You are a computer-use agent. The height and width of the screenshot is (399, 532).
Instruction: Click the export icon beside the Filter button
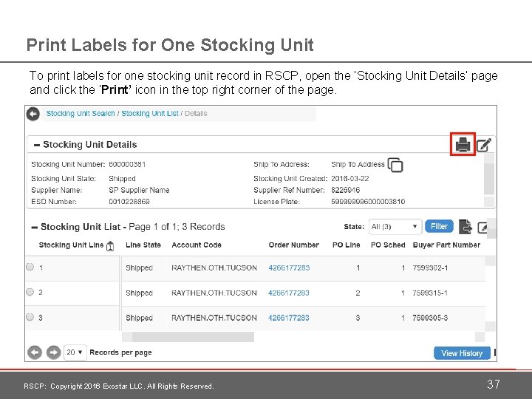click(x=465, y=227)
